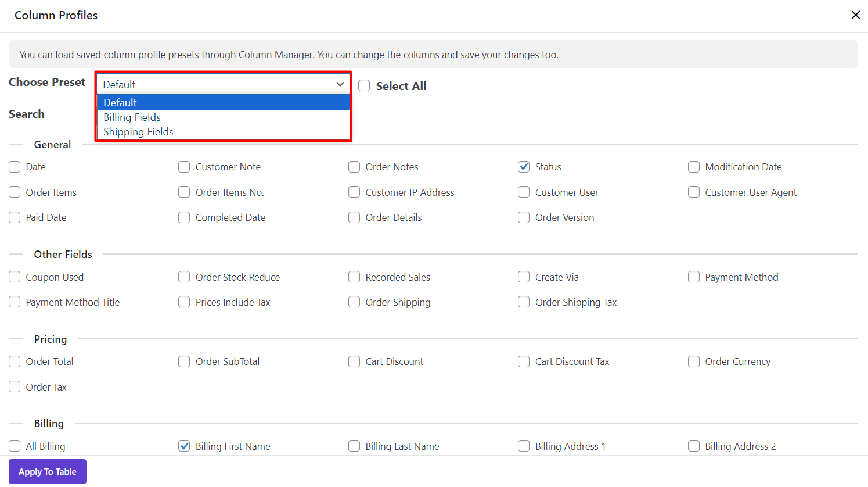Enable the Date column checkbox
868x487 pixels.
[15, 167]
